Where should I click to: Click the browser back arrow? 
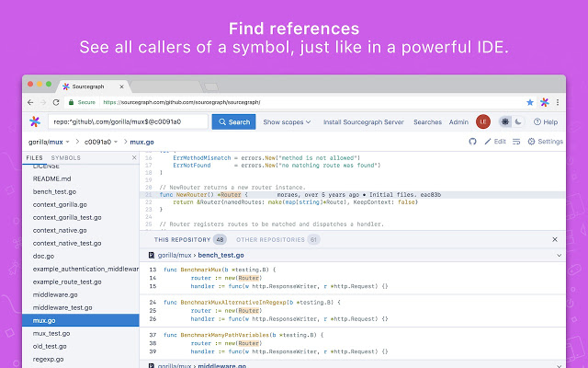[x=30, y=102]
